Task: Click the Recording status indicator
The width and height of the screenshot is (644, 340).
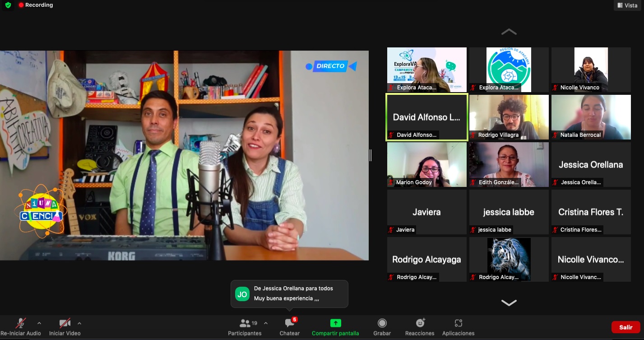Action: tap(36, 5)
